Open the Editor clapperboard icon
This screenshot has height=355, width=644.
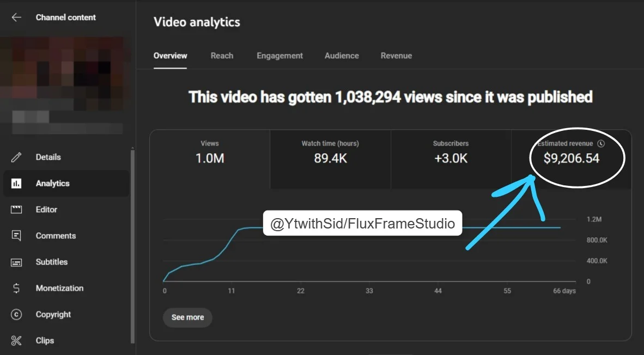pyautogui.click(x=16, y=209)
